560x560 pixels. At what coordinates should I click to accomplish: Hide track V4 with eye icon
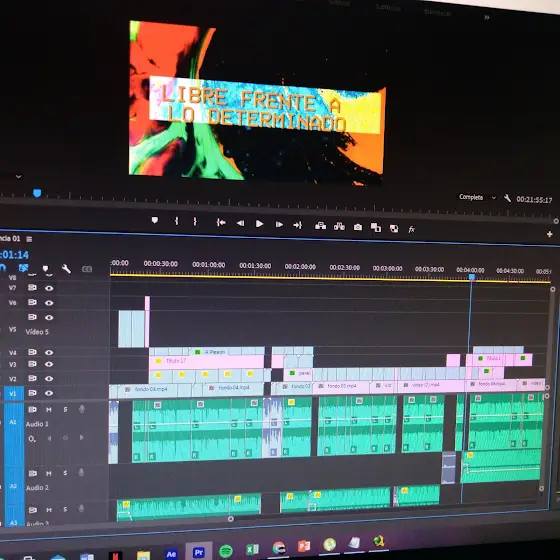(49, 352)
